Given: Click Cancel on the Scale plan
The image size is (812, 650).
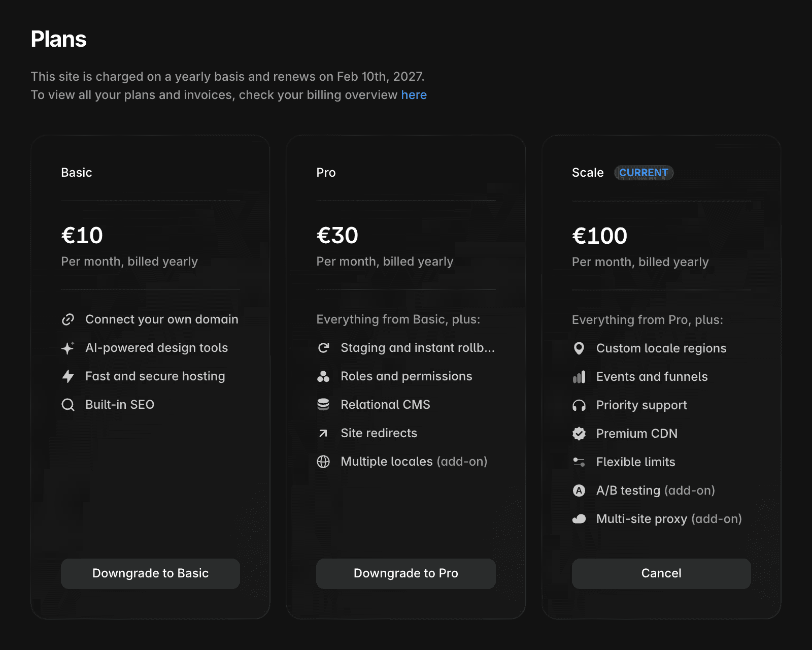Looking at the screenshot, I should (660, 573).
